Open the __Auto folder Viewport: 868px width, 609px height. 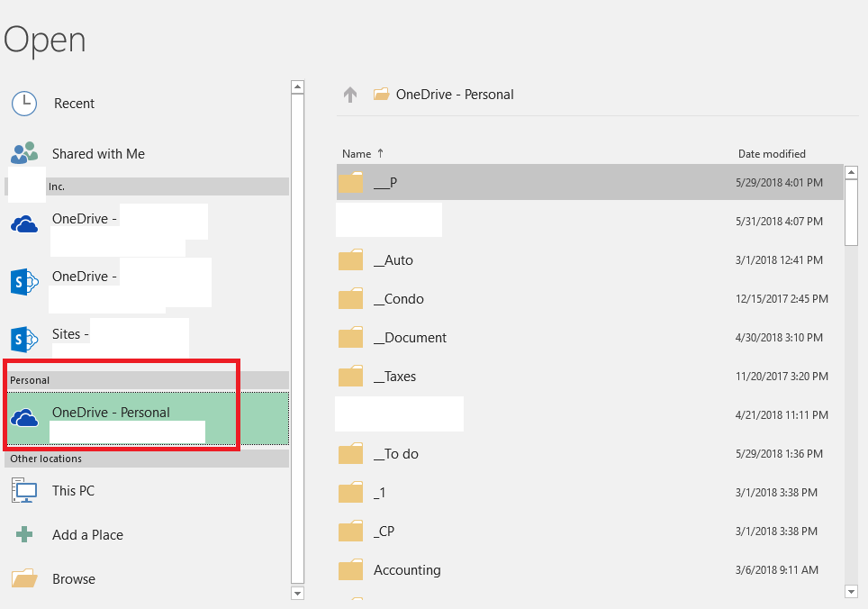pos(398,260)
